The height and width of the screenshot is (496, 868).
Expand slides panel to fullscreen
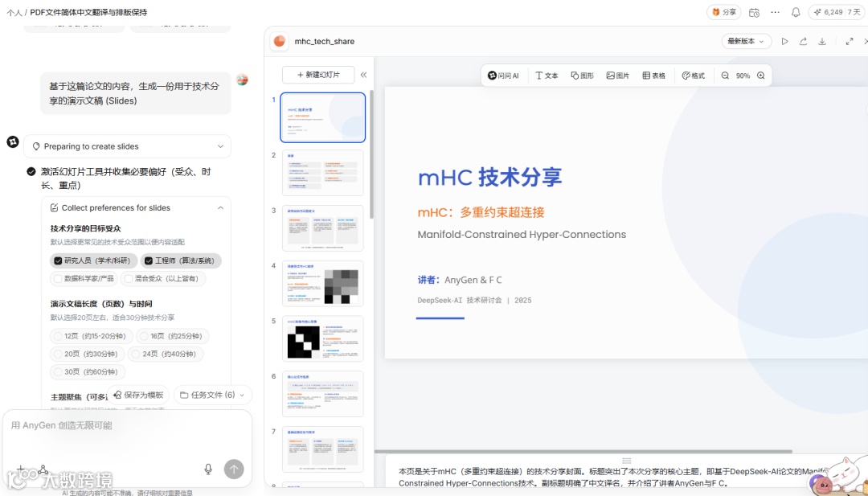pos(850,42)
